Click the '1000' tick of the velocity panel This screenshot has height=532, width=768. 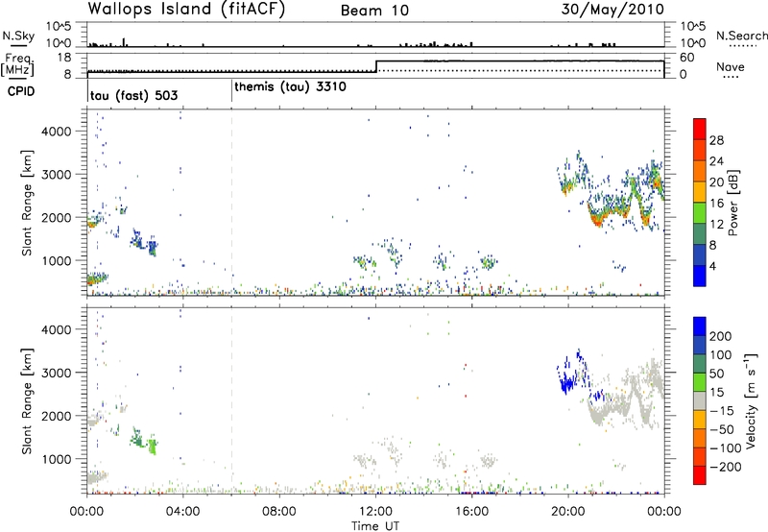pyautogui.click(x=57, y=459)
